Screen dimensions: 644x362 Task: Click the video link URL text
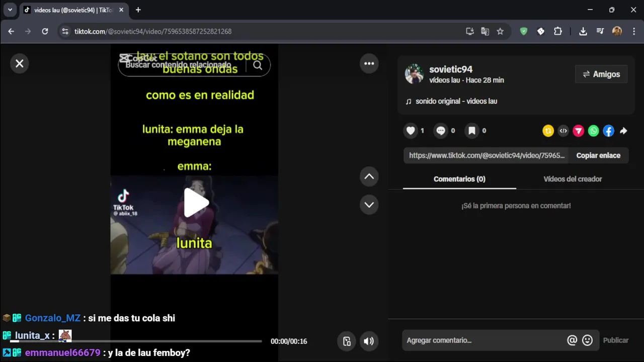(487, 155)
